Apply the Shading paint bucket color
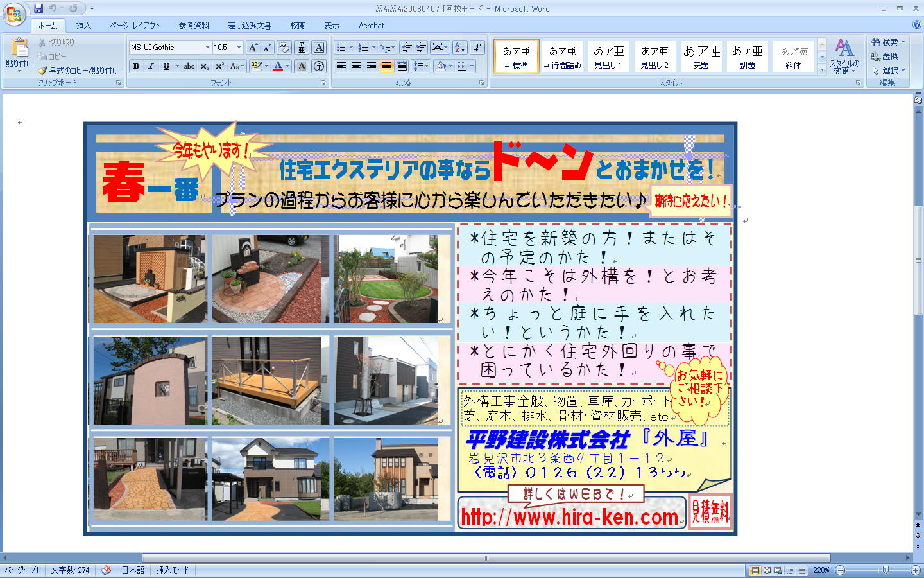Viewport: 924px width, 578px height. tap(440, 66)
